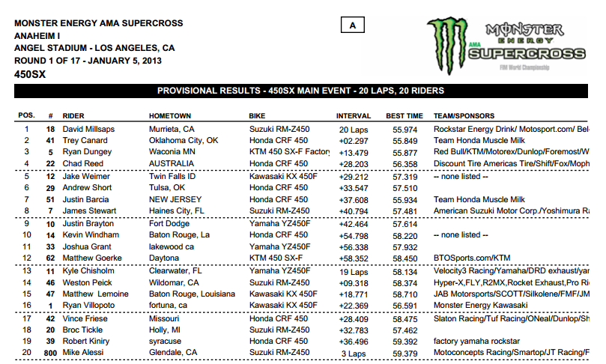Select rider name David Millsaps
This screenshot has width=606, height=364.
click(90, 130)
